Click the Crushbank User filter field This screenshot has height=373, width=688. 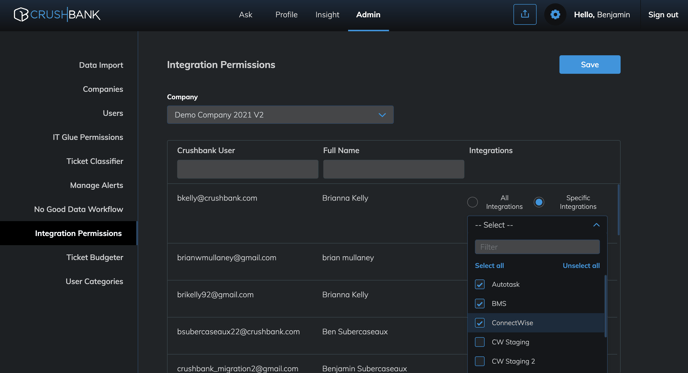coord(247,169)
